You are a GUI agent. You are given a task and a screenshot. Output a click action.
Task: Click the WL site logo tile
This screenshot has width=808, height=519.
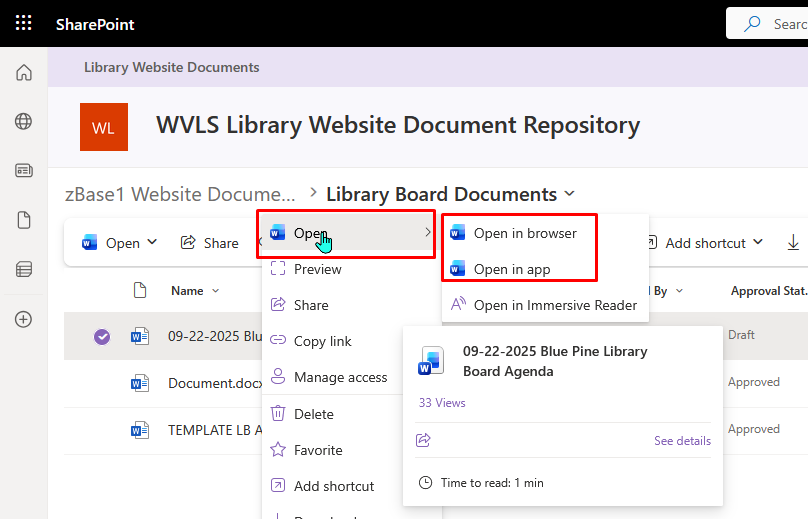coord(104,127)
